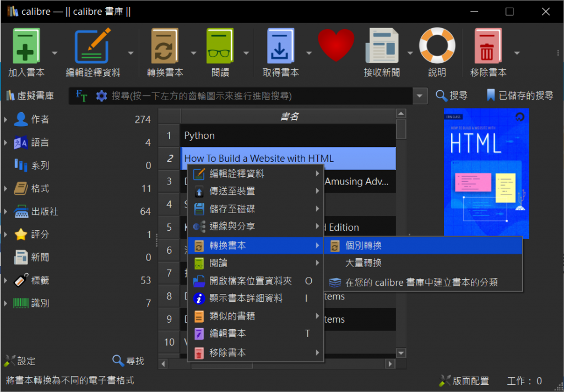Choose 開啟檔案位置資料夾 in context menu
The height and width of the screenshot is (392, 564).
(256, 281)
